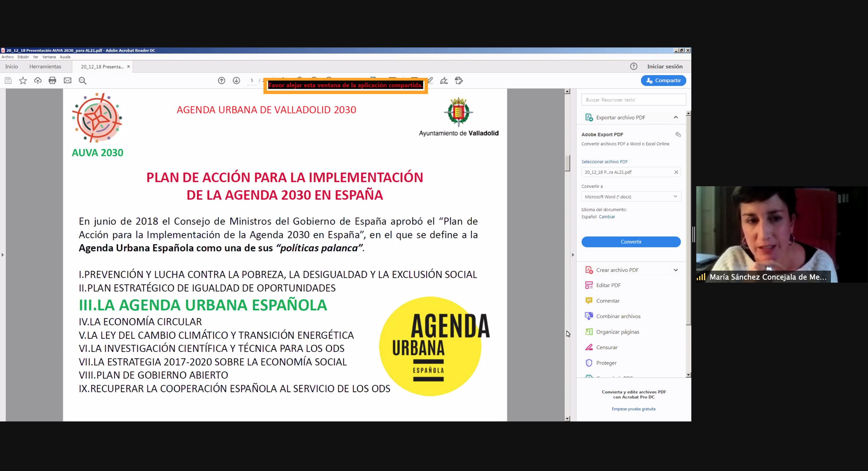Print the document with the printer icon
The image size is (868, 471).
point(52,80)
